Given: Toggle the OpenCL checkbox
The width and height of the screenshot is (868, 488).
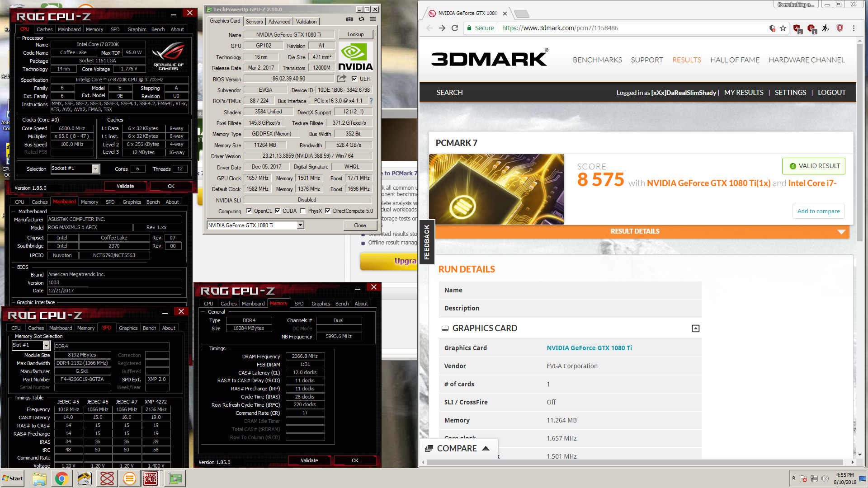Looking at the screenshot, I should [249, 211].
